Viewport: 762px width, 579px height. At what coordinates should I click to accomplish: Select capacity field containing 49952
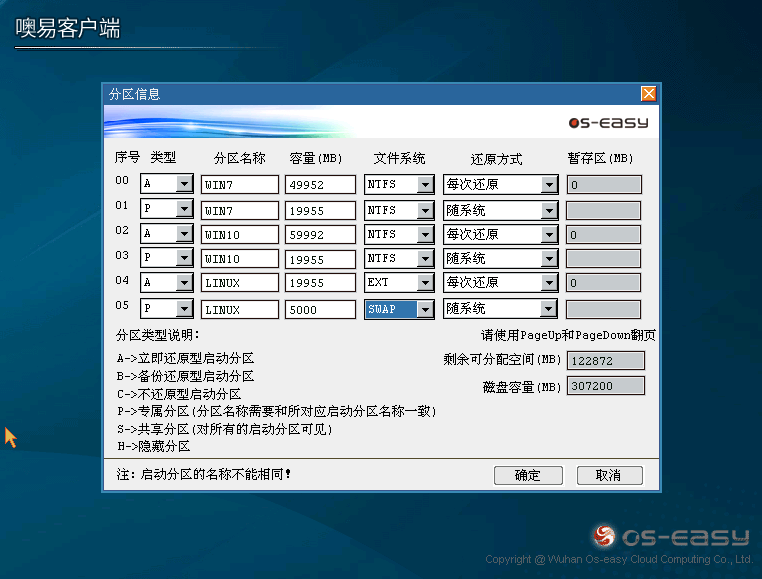coord(320,184)
